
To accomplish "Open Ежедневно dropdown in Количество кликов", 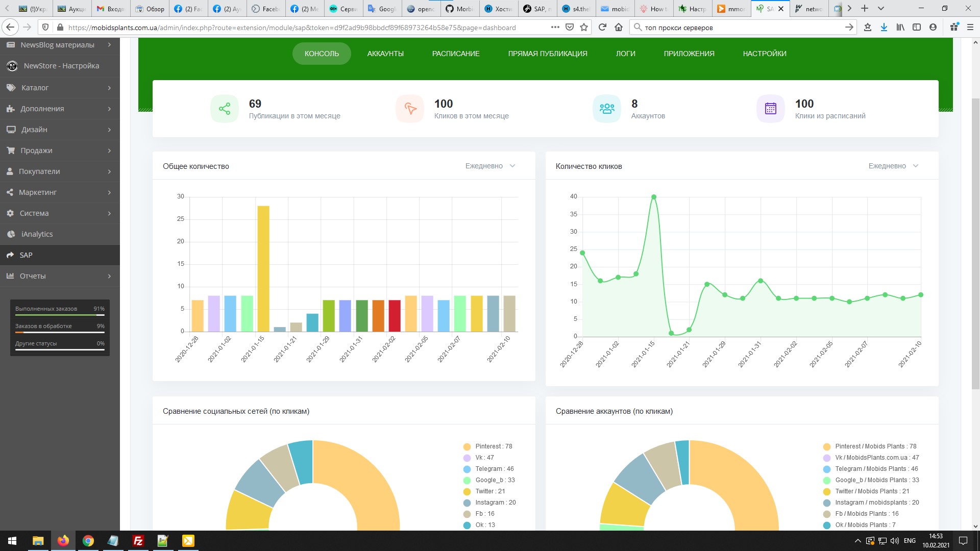I will (x=893, y=166).
